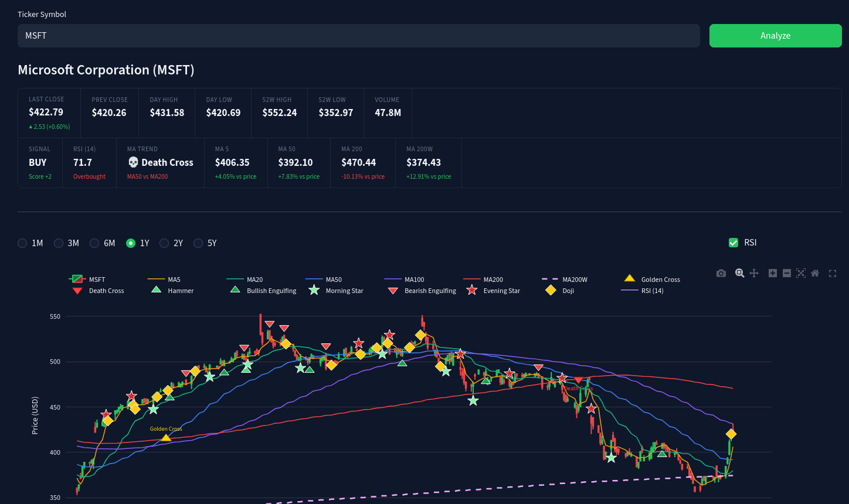Image resolution: width=849 pixels, height=504 pixels.
Task: Click the Zoom in plus icon
Action: (773, 273)
